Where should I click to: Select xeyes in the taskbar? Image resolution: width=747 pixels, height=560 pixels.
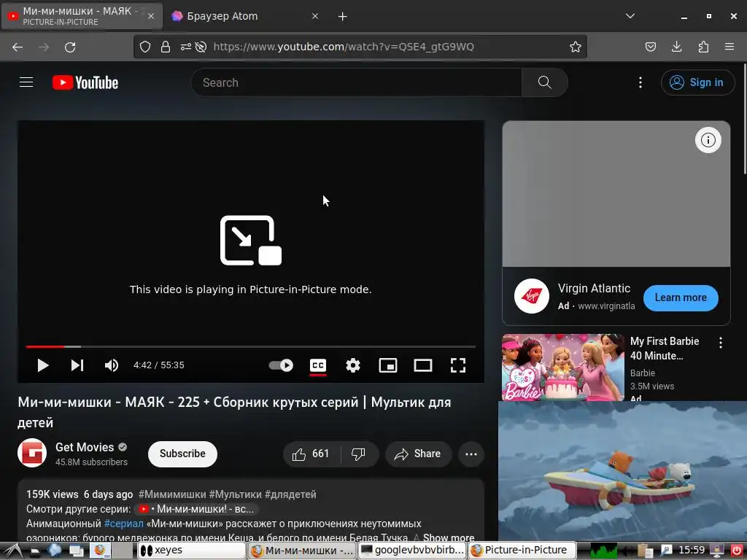[192, 551]
